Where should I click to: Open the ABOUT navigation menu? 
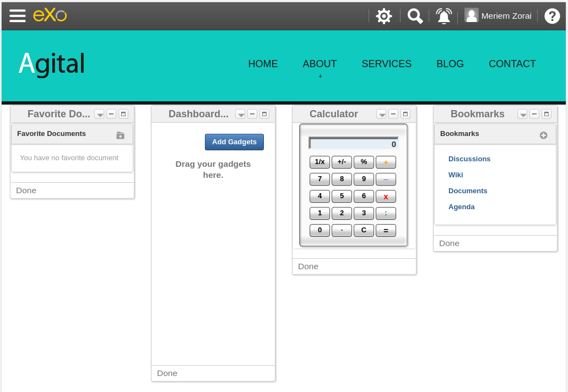tap(320, 64)
